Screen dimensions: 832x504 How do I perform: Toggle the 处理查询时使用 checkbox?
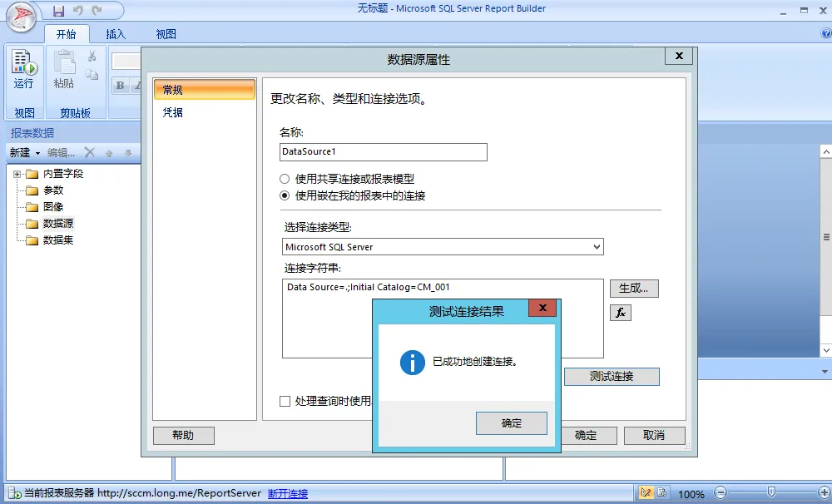pos(285,401)
